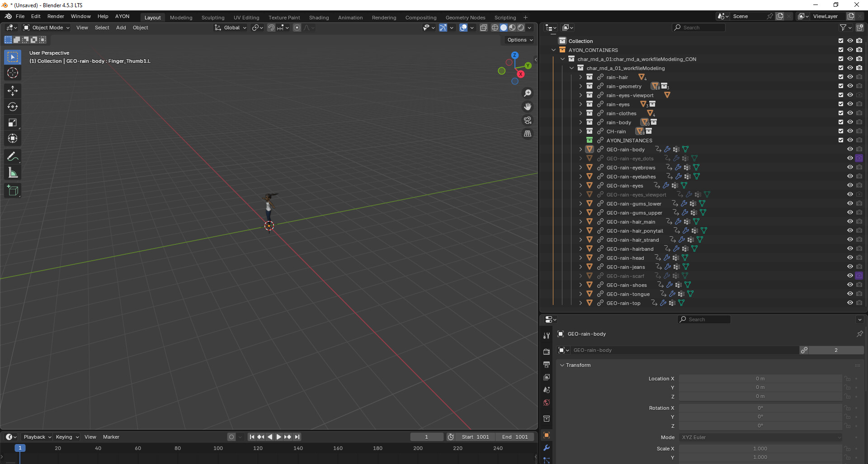Toggle visibility of GEO-rain-jeans in viewport
This screenshot has height=464, width=868.
click(850, 267)
